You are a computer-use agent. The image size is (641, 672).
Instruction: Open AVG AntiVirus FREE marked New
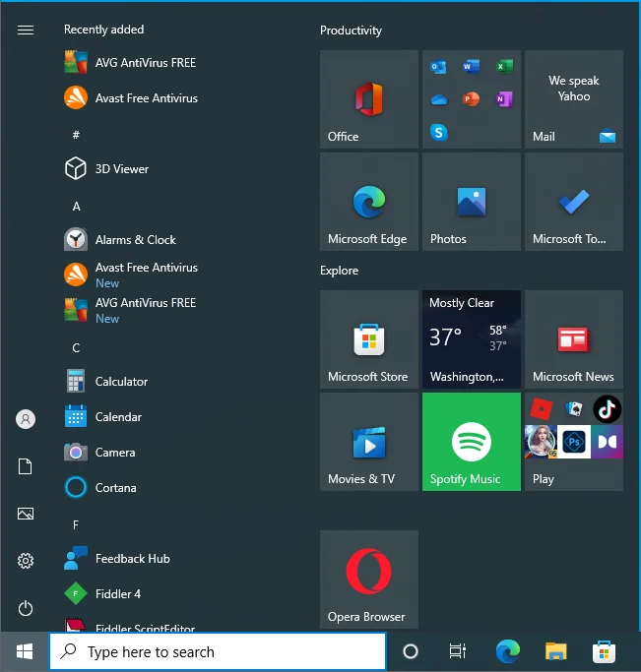click(x=130, y=311)
